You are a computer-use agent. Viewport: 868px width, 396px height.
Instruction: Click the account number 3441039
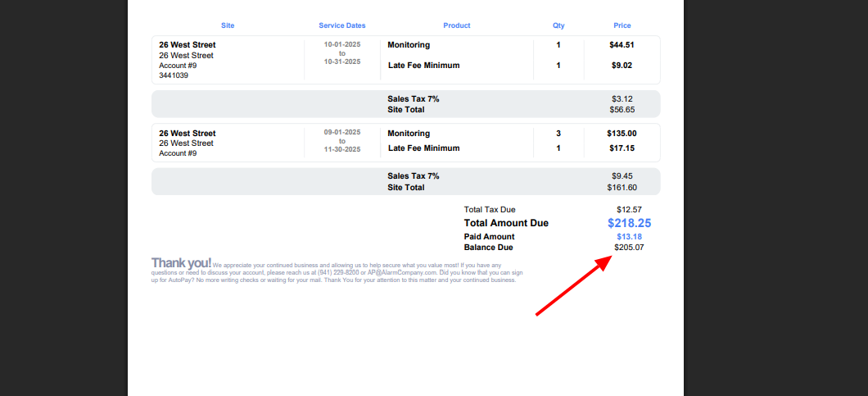(x=174, y=75)
